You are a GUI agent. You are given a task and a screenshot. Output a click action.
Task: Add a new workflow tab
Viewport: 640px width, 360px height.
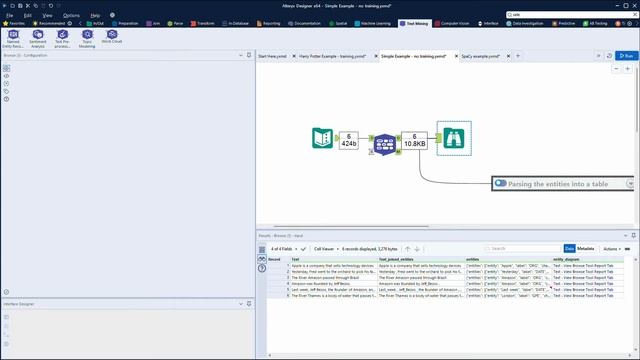[x=518, y=56]
